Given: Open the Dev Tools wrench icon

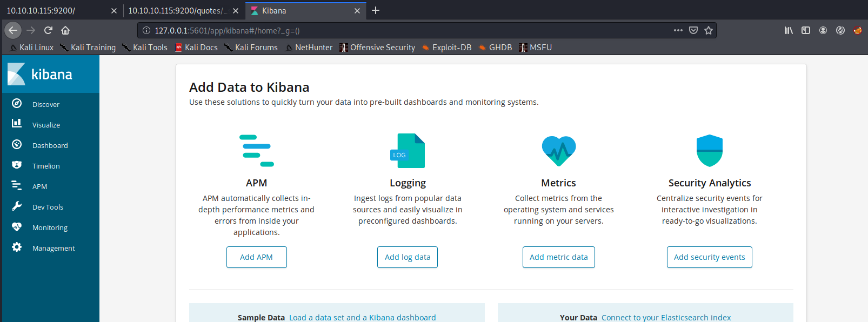Looking at the screenshot, I should 17,206.
